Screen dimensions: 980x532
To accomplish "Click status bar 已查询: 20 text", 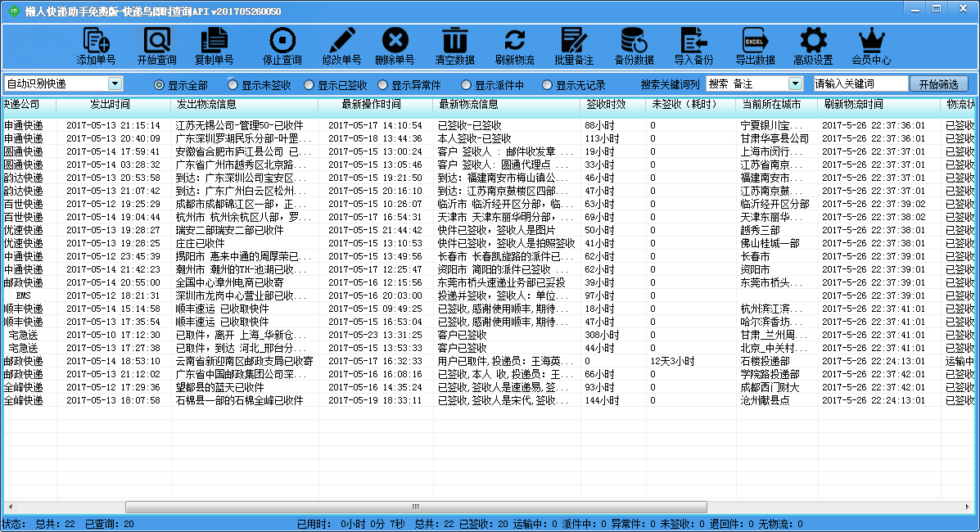I will tap(110, 524).
